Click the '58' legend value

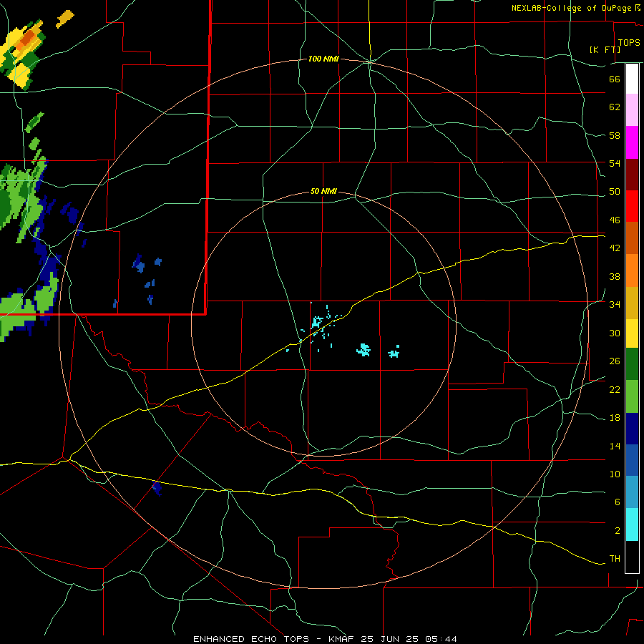coord(615,135)
